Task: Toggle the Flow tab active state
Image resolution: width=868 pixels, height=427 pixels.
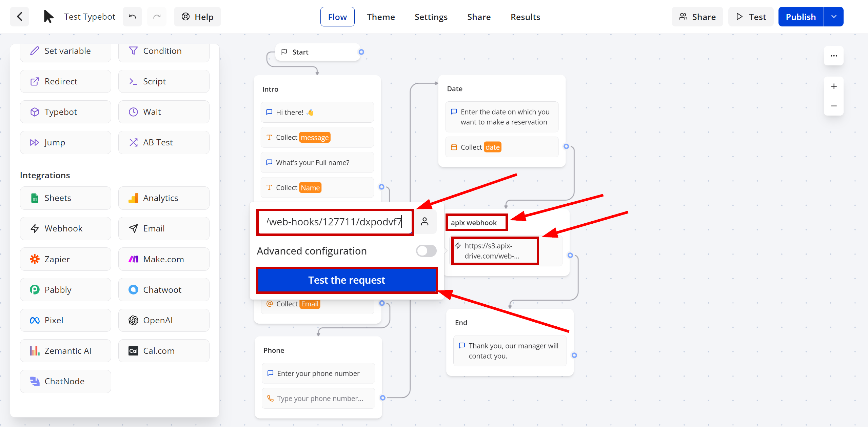Action: pyautogui.click(x=338, y=17)
